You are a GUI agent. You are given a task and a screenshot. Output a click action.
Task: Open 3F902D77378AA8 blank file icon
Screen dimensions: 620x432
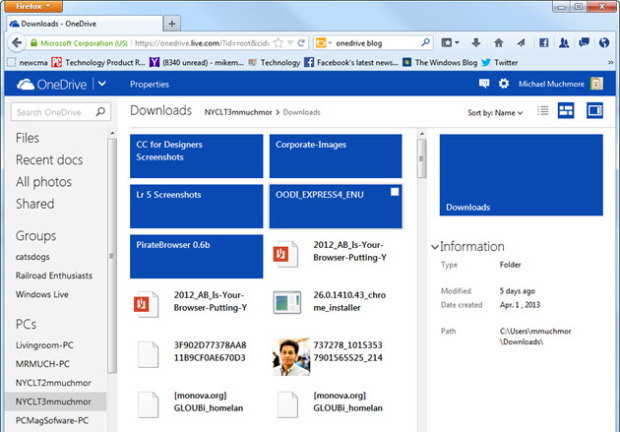click(148, 354)
